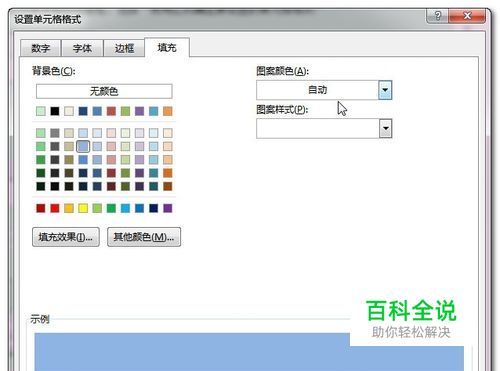Choose medium blue in standard colors row

[139, 208]
